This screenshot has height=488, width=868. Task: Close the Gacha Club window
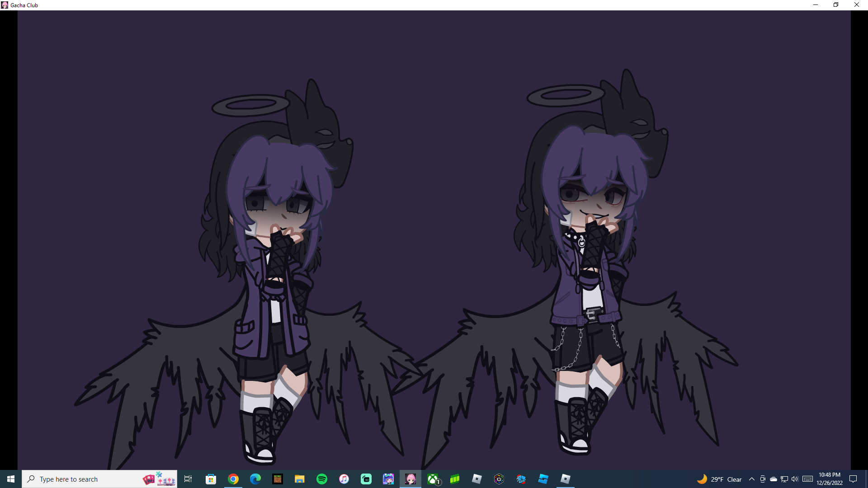(857, 5)
